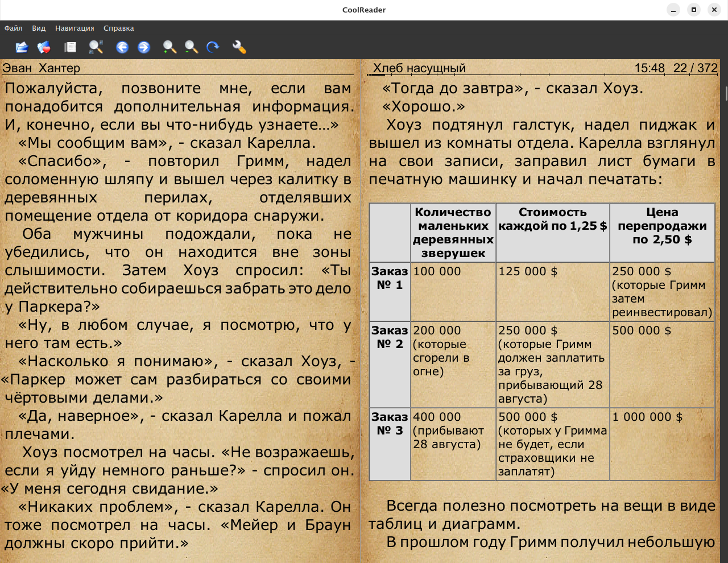The width and height of the screenshot is (728, 563).
Task: Click the clock reading '15:48'
Action: 650,68
